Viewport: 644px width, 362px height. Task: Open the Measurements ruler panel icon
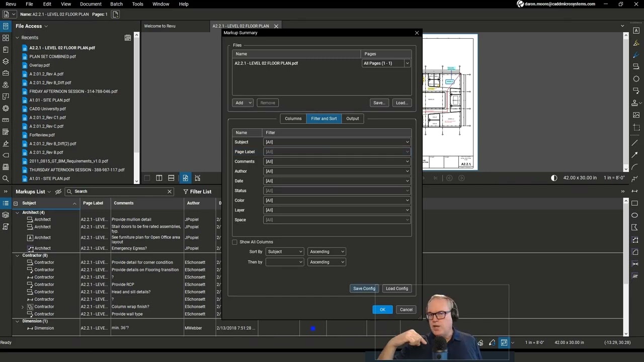coord(6,120)
